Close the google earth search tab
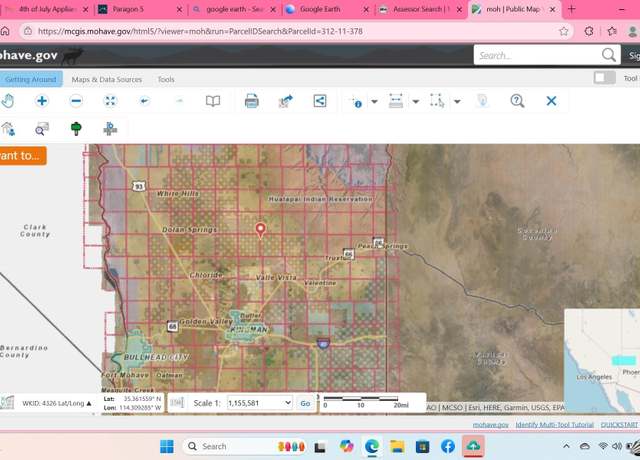 273,9
